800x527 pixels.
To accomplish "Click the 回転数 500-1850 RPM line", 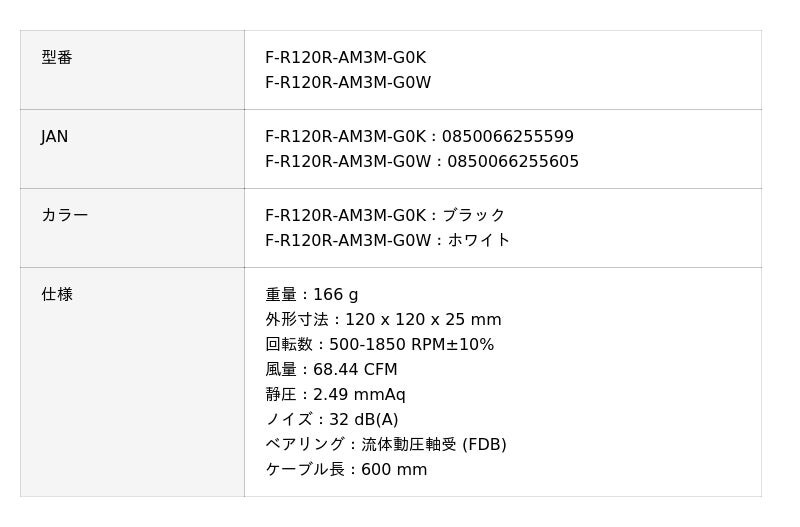I will click(379, 345).
